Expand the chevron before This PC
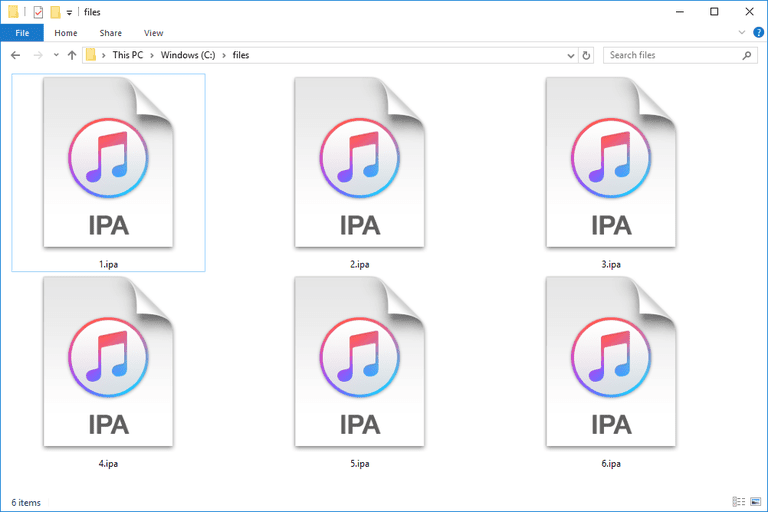This screenshot has height=512, width=768. 103,55
